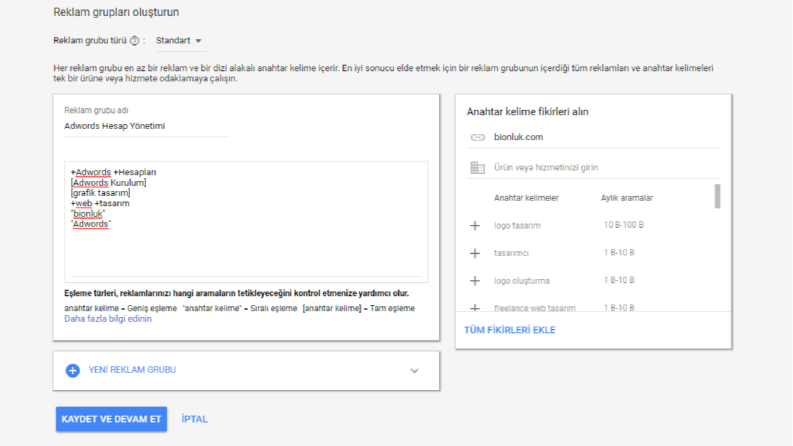The height and width of the screenshot is (446, 793).
Task: Open the Standart ad group type dropdown
Action: pyautogui.click(x=179, y=40)
